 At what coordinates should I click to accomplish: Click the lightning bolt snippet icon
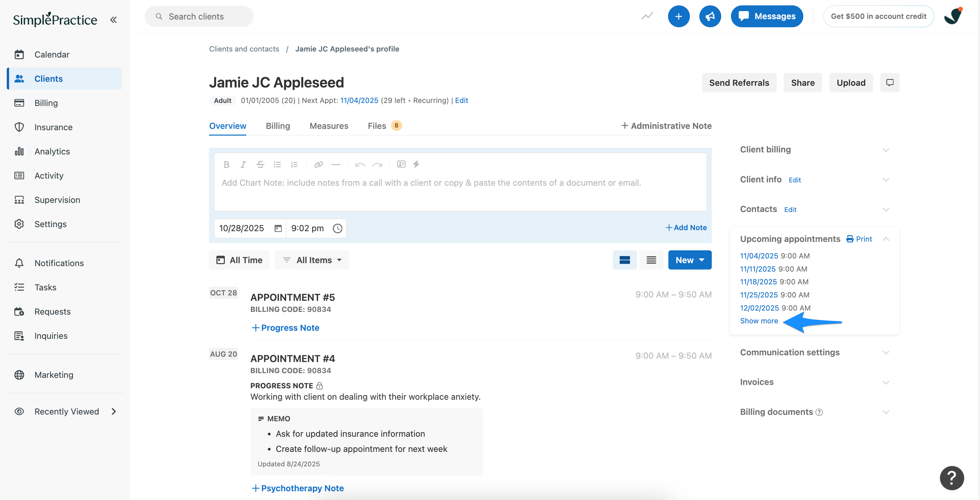click(x=416, y=164)
